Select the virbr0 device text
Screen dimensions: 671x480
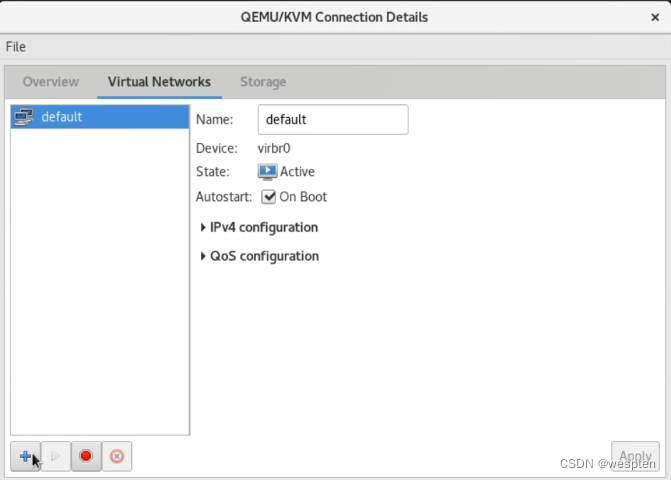tap(274, 148)
